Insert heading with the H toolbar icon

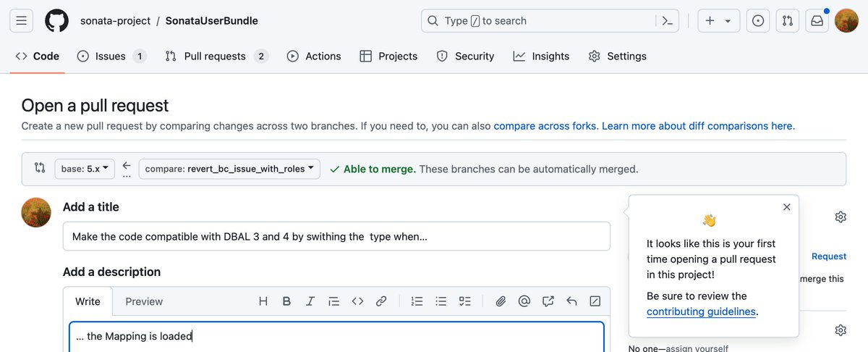(x=263, y=301)
